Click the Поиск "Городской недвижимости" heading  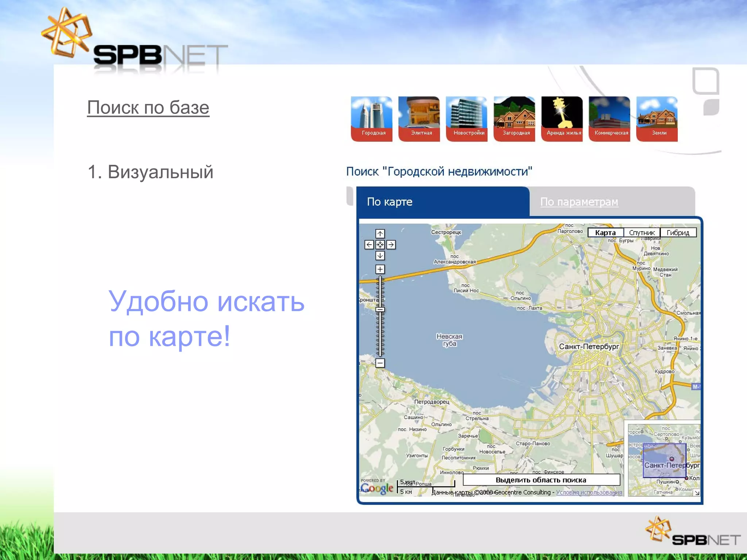coord(439,171)
